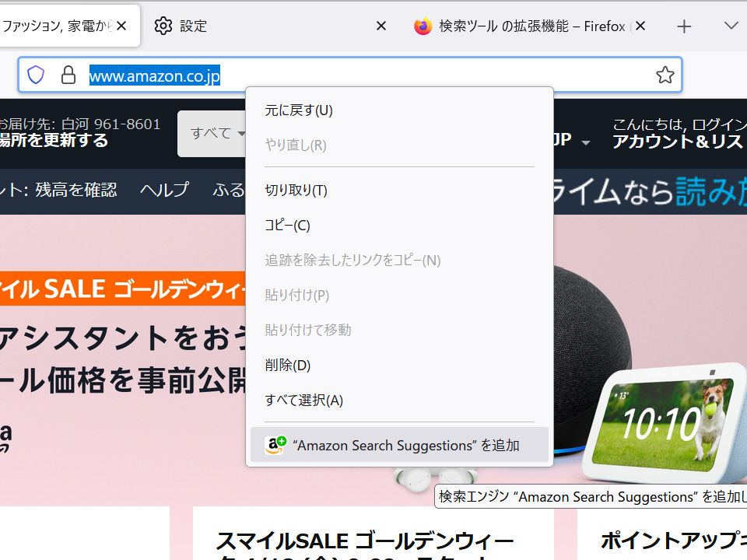Open the ヘルプ link on Amazon
Screen dimensions: 747x560
coord(164,189)
